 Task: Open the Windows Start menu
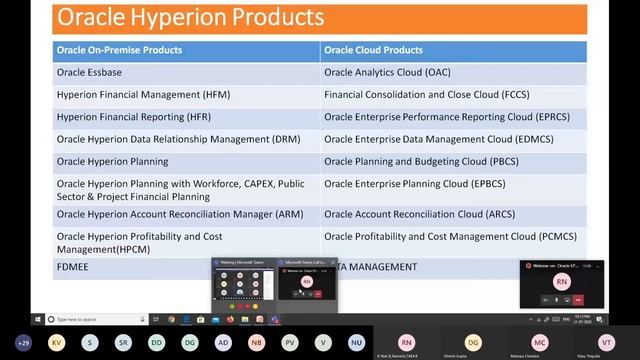(38, 320)
